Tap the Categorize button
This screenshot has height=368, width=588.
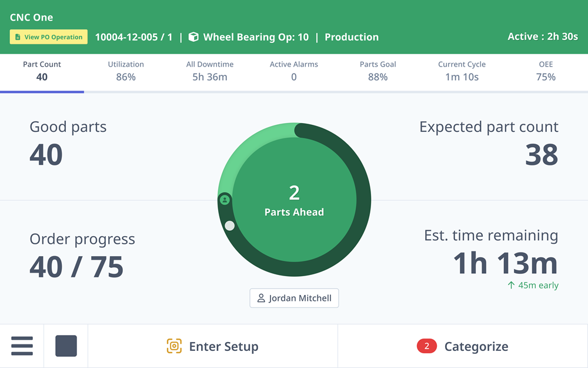point(476,346)
